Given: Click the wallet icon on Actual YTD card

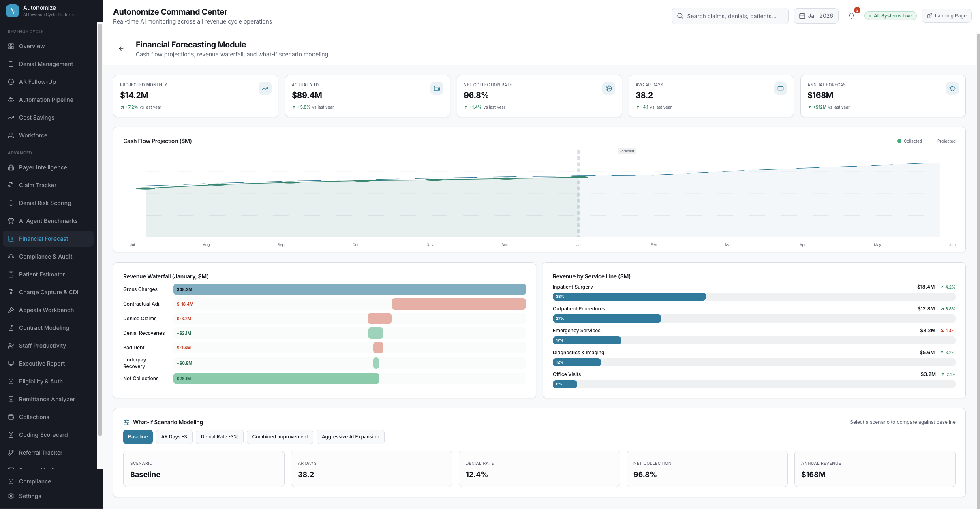Looking at the screenshot, I should point(437,88).
